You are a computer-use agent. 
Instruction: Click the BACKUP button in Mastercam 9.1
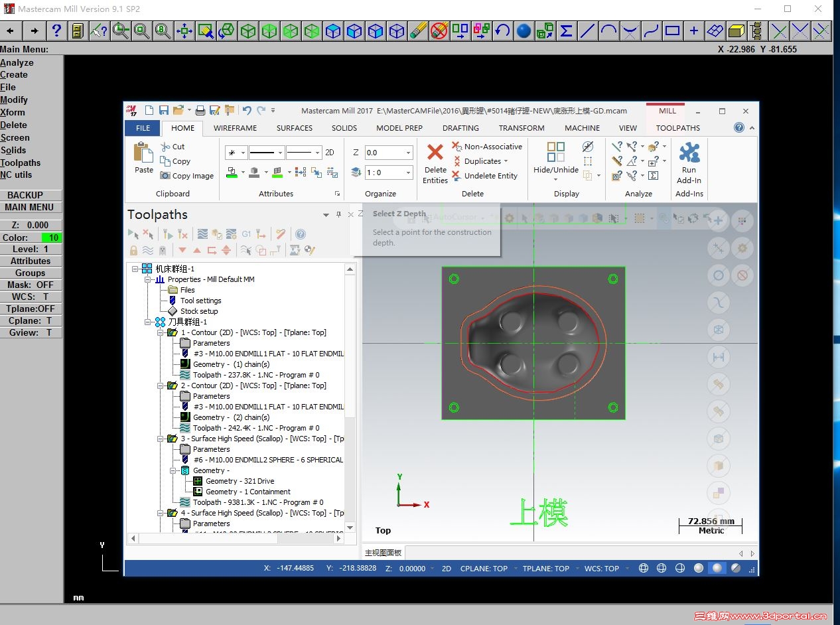pos(31,195)
